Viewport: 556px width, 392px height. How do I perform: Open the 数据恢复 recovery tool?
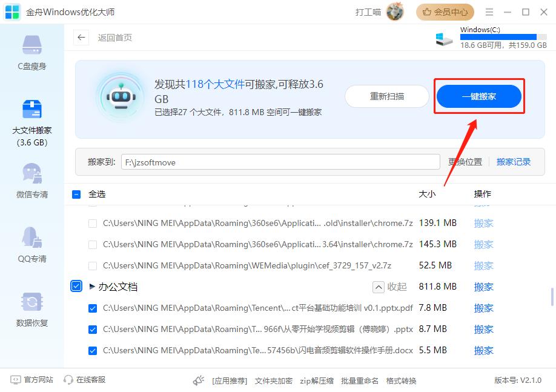tap(31, 309)
